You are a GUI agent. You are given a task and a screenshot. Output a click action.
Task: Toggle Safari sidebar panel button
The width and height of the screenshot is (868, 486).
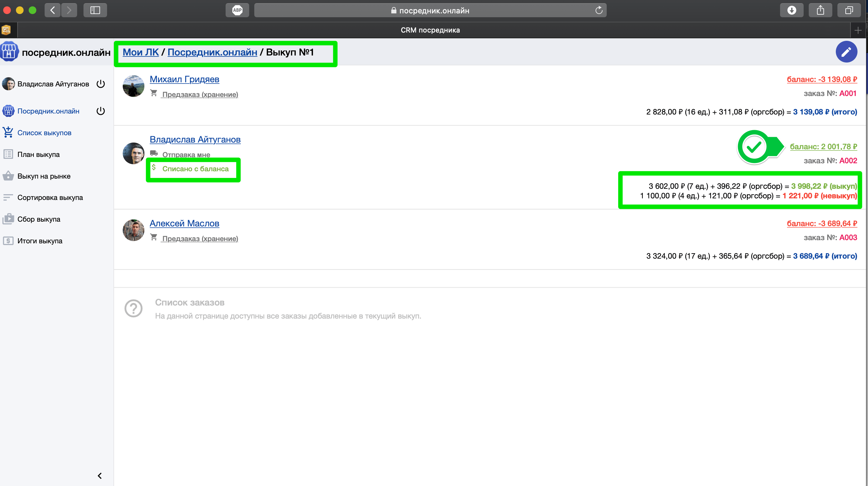click(x=95, y=10)
